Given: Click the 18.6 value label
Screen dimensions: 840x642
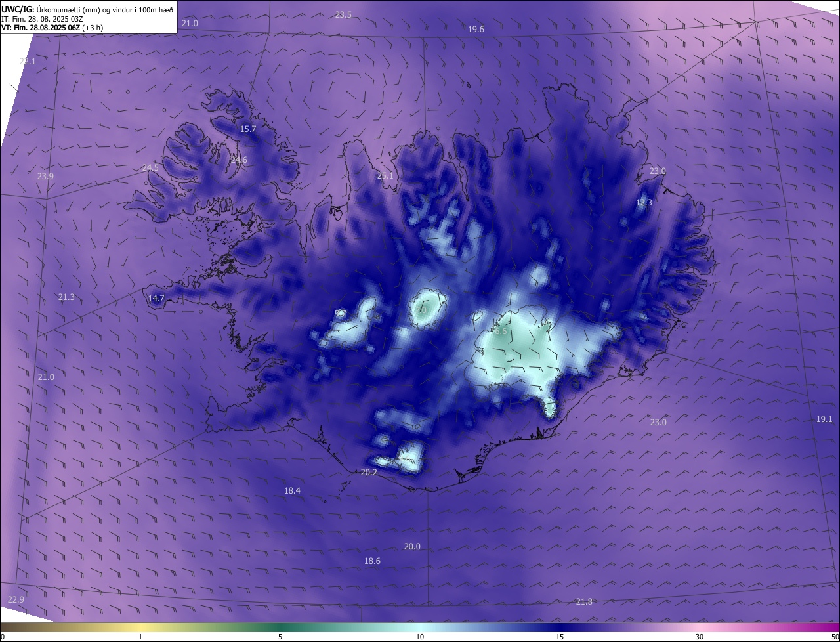Looking at the screenshot, I should (372, 561).
